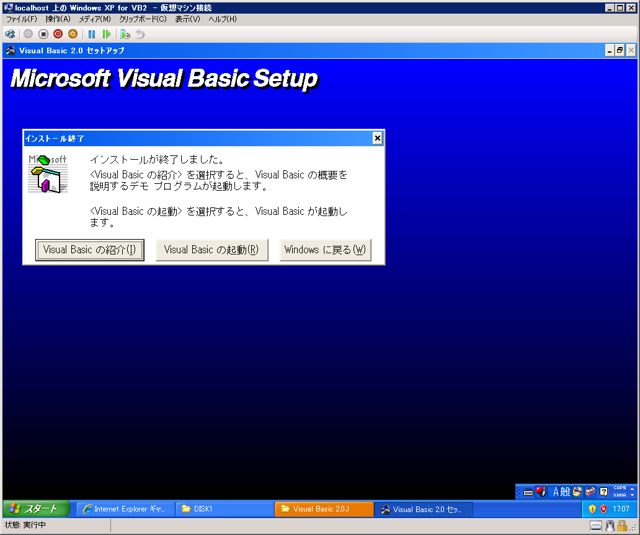Click the Microsoft setup graphic in the dialog

click(x=48, y=174)
